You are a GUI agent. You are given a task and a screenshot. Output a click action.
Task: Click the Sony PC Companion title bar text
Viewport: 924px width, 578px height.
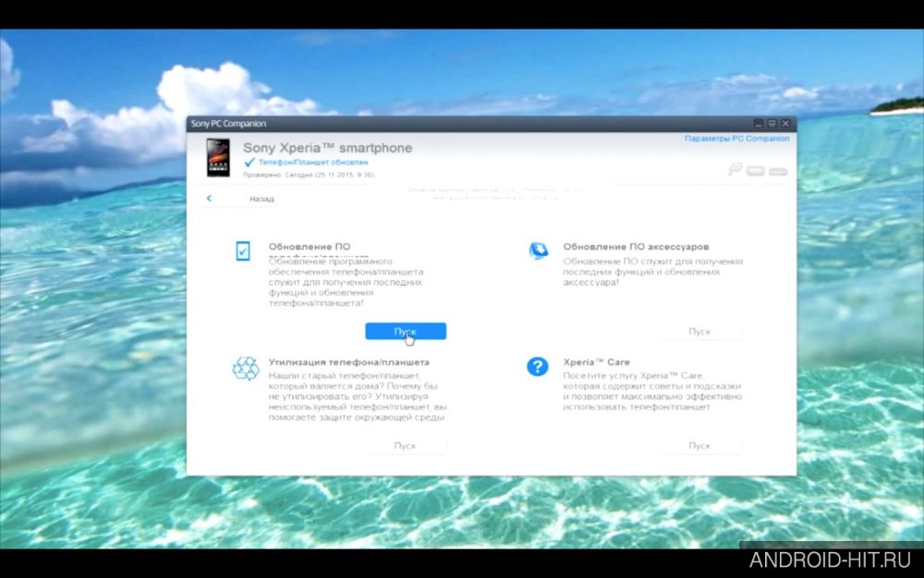point(228,124)
